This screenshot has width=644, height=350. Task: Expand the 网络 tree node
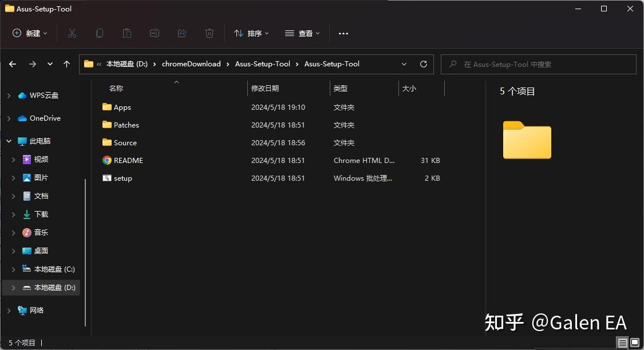pos(9,310)
